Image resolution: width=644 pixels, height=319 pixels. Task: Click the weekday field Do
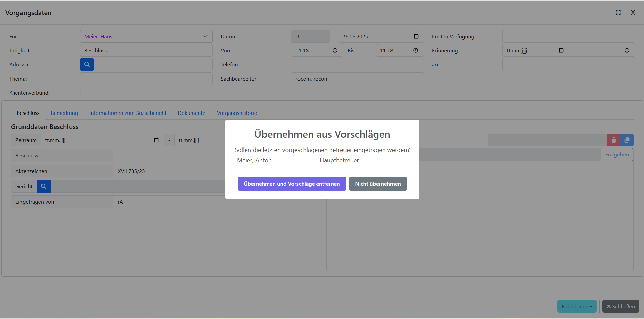(x=311, y=36)
